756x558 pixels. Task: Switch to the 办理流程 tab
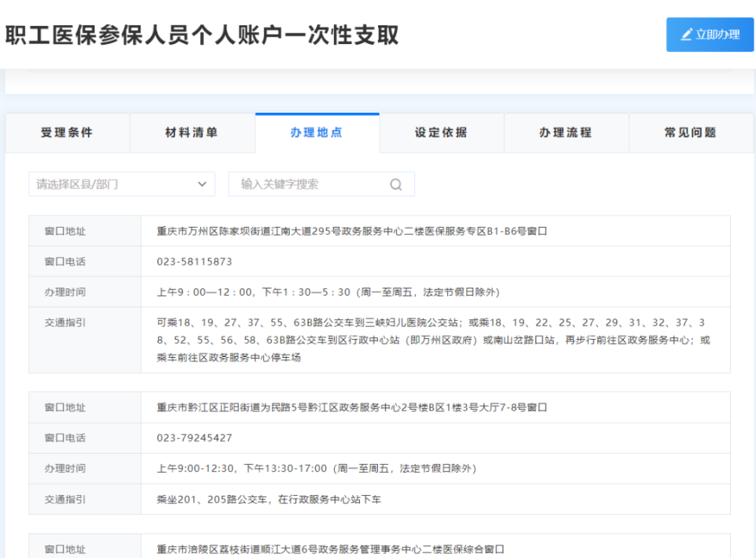[x=565, y=132]
